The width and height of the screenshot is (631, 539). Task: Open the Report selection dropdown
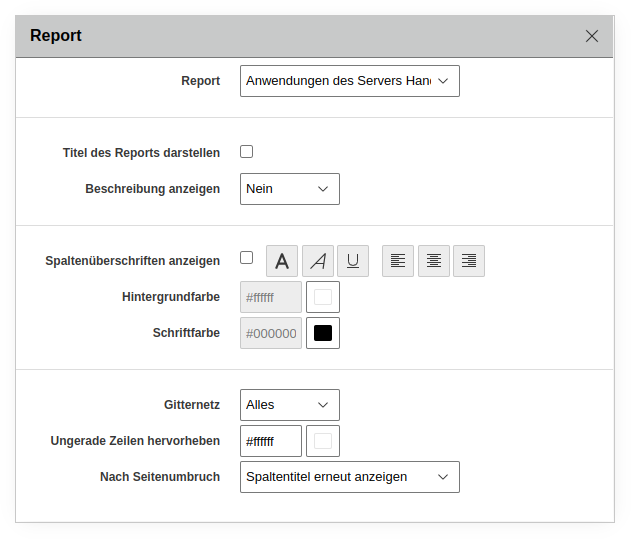[350, 81]
